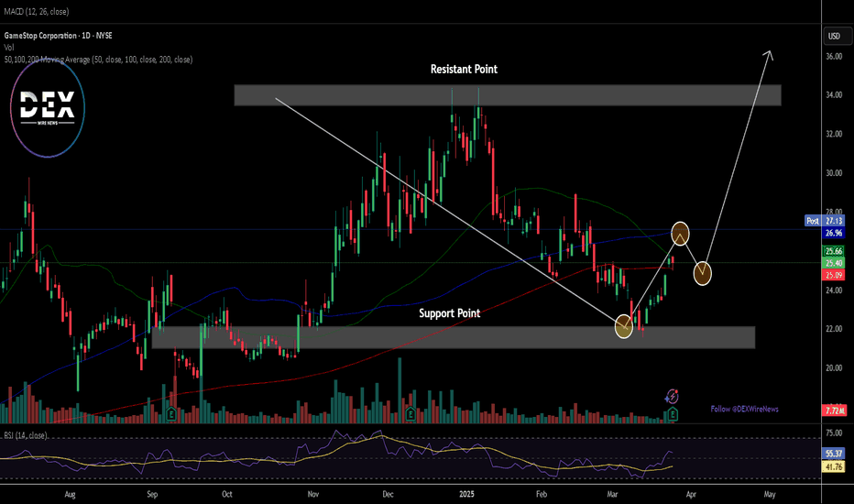Click the 25.66 moving average price tag
854x504 pixels.
coord(833,251)
